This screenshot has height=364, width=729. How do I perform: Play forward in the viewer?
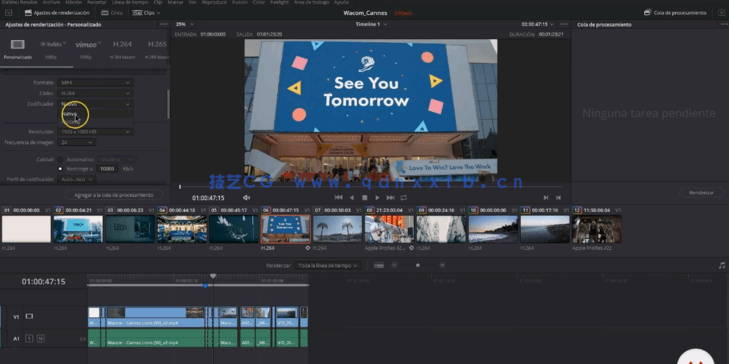[x=377, y=198]
